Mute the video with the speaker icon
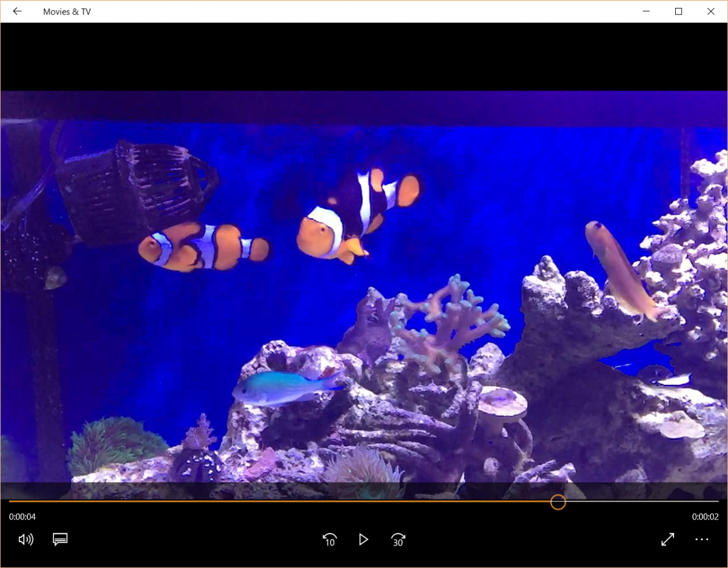Viewport: 728px width, 568px height. pyautogui.click(x=25, y=539)
